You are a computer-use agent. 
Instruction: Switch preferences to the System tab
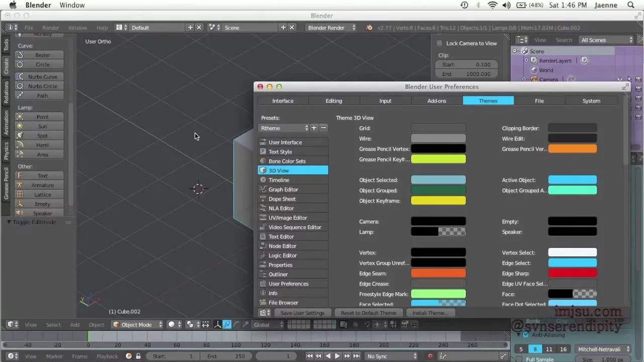pos(591,101)
